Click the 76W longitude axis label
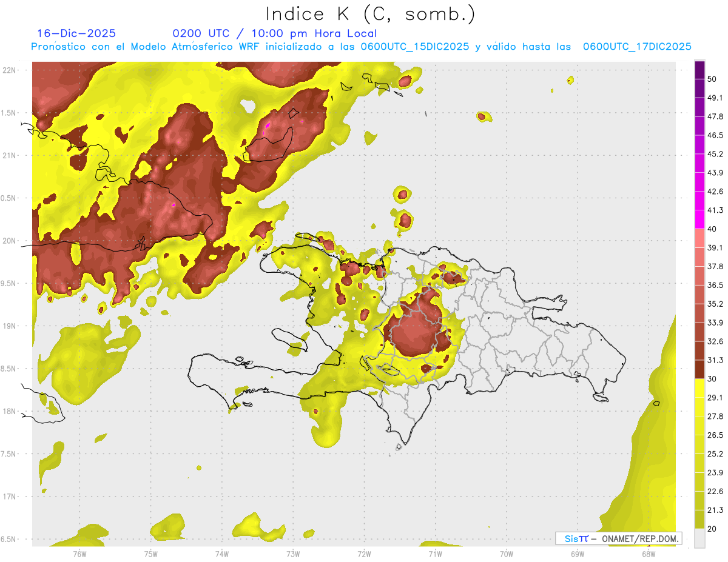 [x=79, y=554]
